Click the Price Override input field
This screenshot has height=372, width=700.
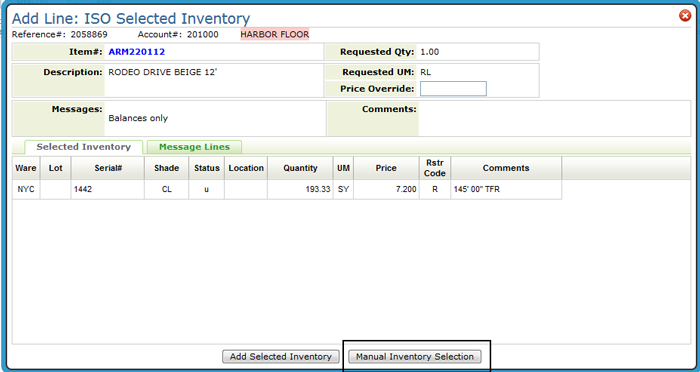[453, 88]
